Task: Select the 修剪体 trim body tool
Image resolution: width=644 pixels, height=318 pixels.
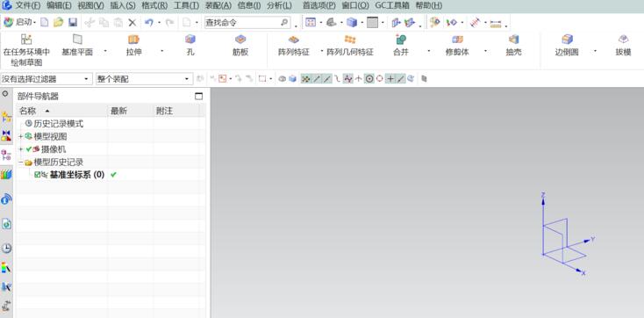Action: (x=457, y=46)
